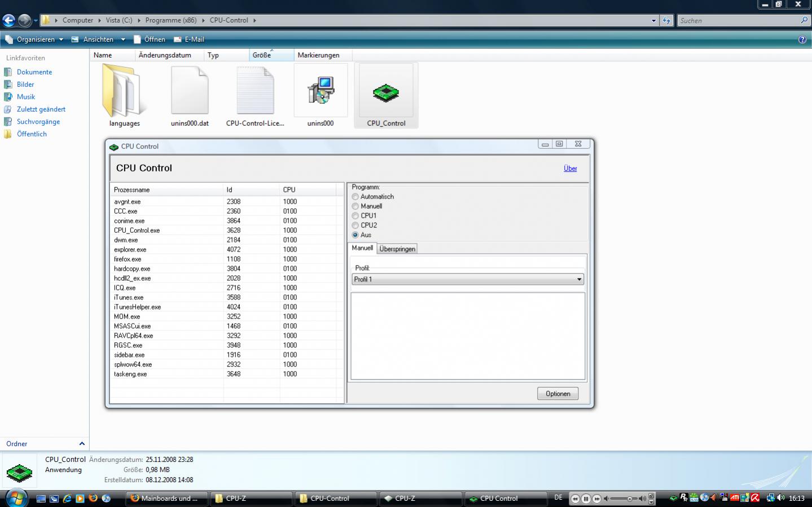Image resolution: width=812 pixels, height=507 pixels.
Task: Switch to Mainboards Firefox taskbar button
Action: (166, 499)
